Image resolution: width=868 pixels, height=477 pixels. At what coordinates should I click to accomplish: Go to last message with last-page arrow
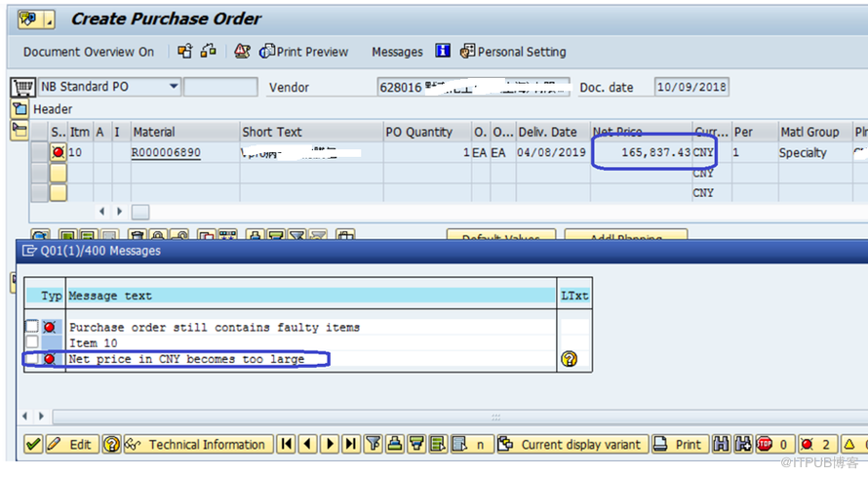(x=351, y=444)
